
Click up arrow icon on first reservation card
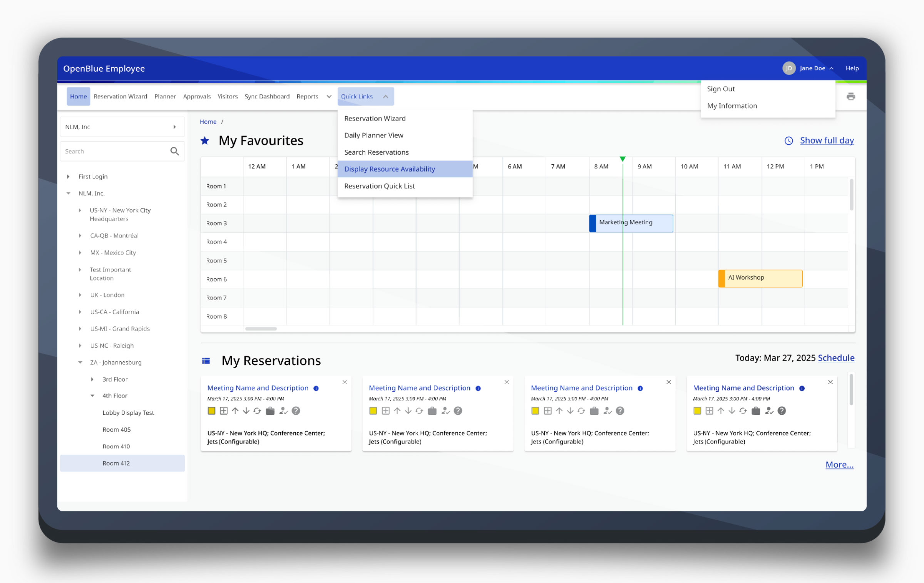tap(235, 411)
